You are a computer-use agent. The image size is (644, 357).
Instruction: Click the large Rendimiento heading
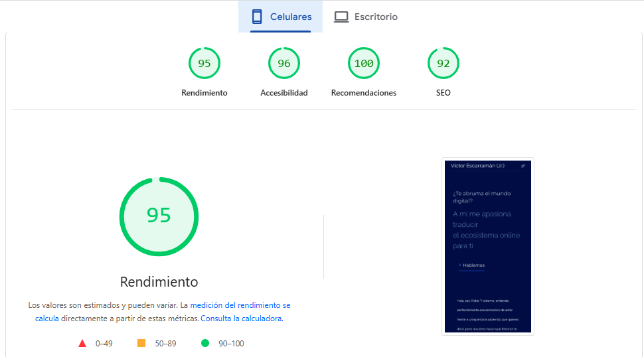(x=159, y=282)
